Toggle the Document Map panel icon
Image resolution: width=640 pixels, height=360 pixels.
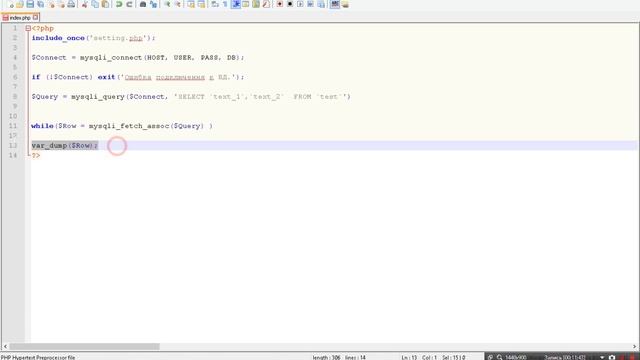pyautogui.click(x=256, y=4)
